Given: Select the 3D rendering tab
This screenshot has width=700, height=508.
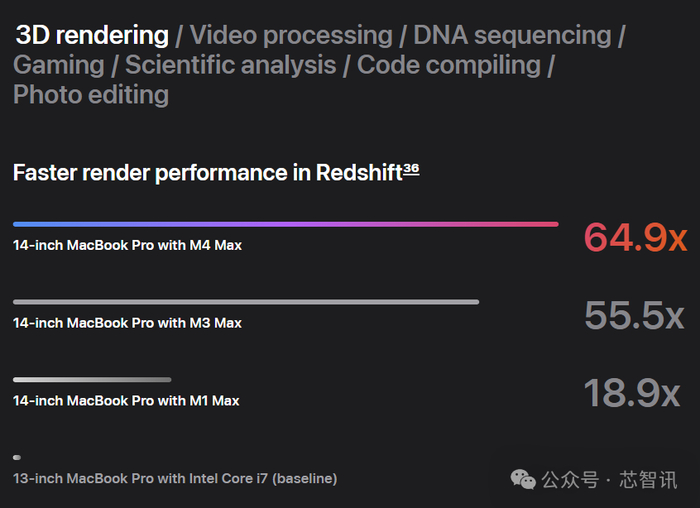Looking at the screenshot, I should point(92,35).
